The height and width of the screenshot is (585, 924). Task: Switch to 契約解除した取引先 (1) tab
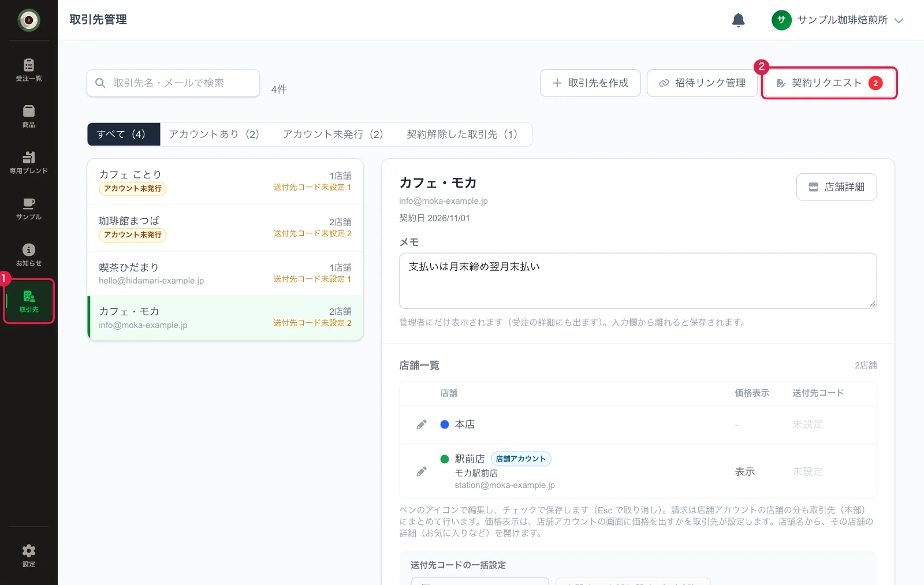462,134
